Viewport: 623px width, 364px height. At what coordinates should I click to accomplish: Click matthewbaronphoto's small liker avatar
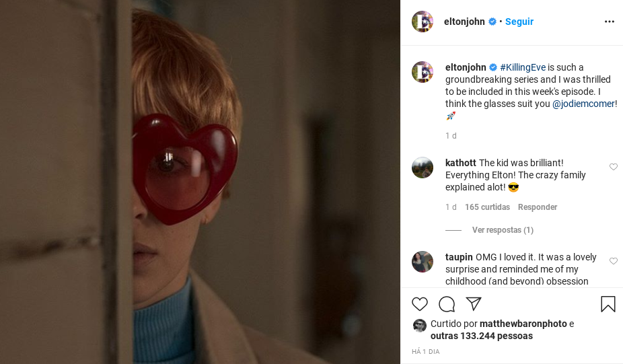click(419, 326)
